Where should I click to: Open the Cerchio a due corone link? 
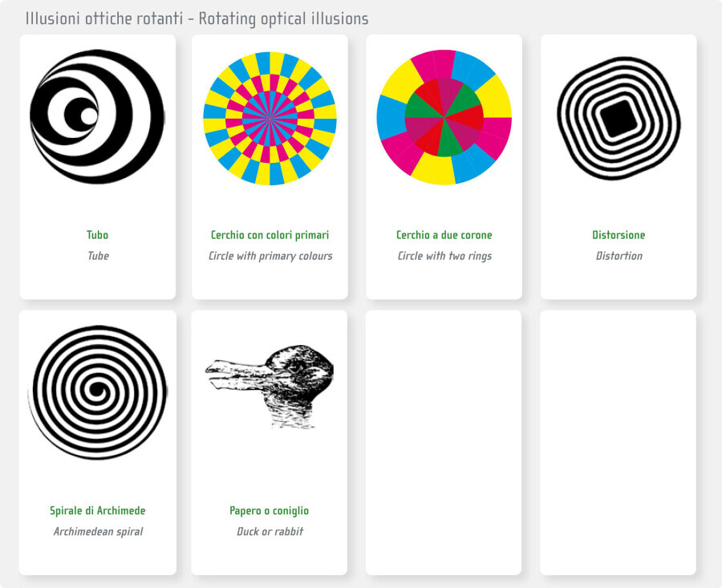coord(444,235)
